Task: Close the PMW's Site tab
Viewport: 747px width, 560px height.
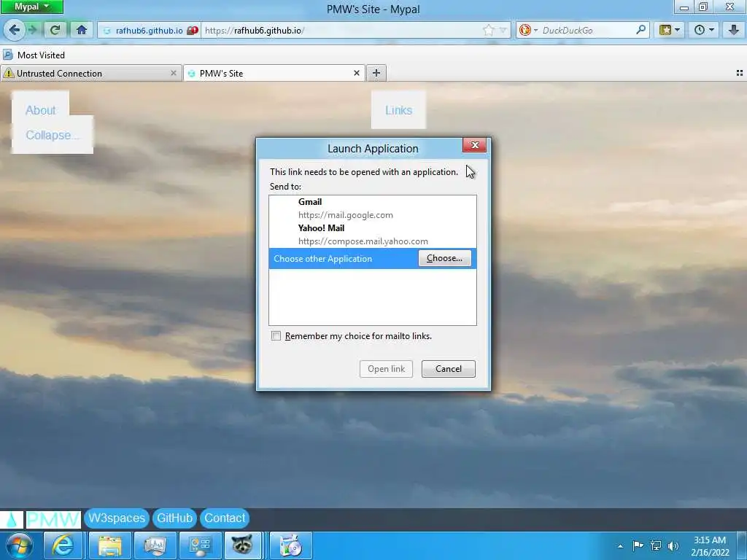Action: [x=356, y=74]
